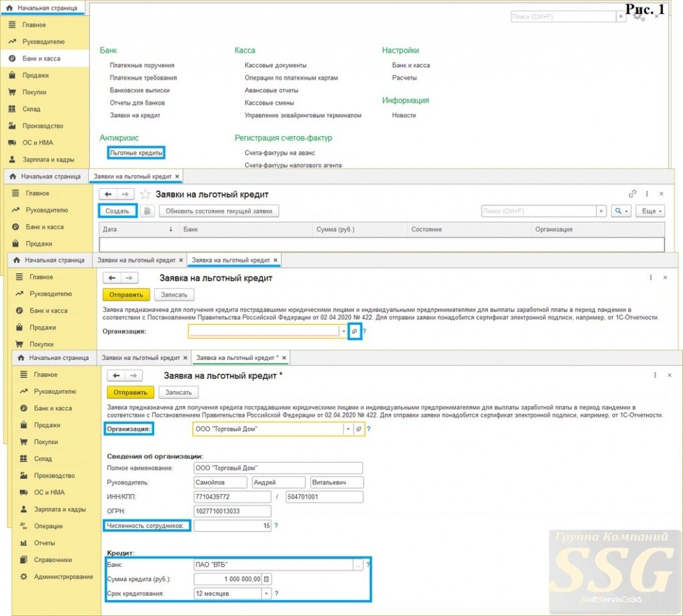
Task: Show help next to the ПАО "ВТБ" field
Action: click(x=368, y=565)
